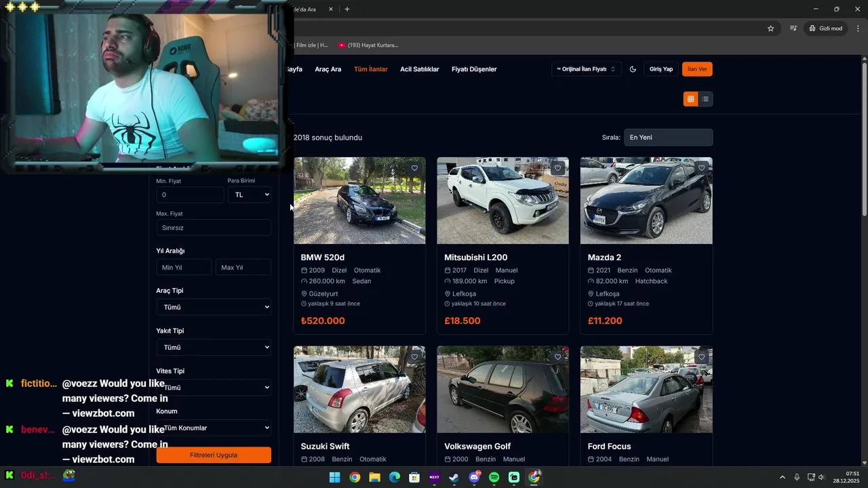Open Steam from the taskbar
Viewport: 868px width, 488px height.
point(454,477)
